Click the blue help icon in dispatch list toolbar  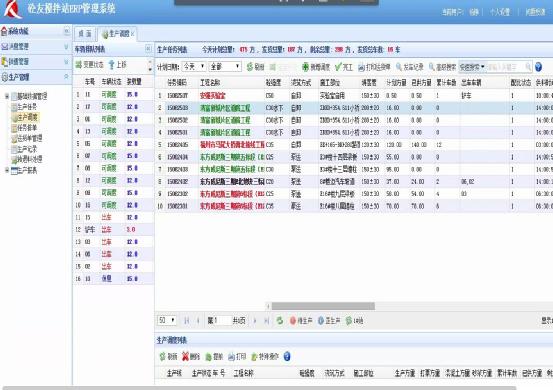[x=287, y=357]
